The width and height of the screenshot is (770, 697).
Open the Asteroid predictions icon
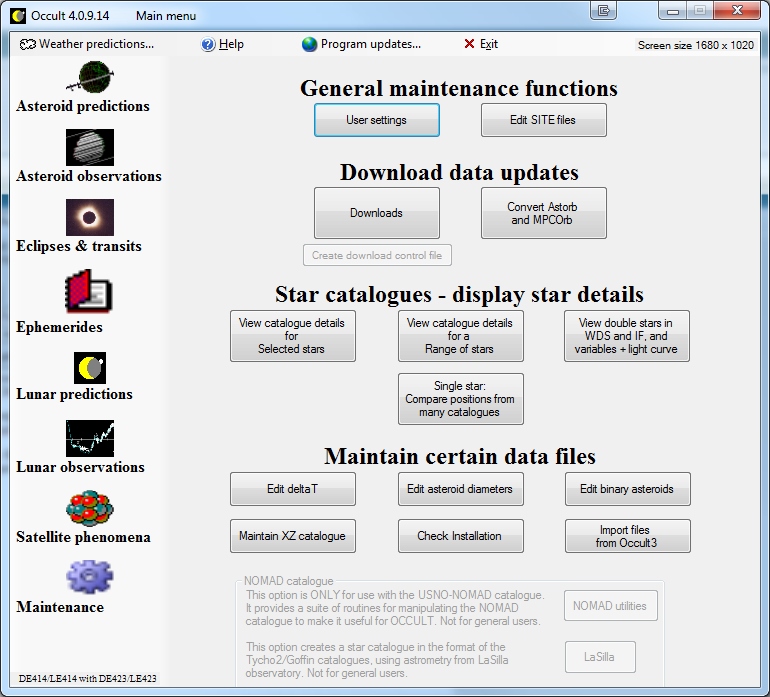90,77
